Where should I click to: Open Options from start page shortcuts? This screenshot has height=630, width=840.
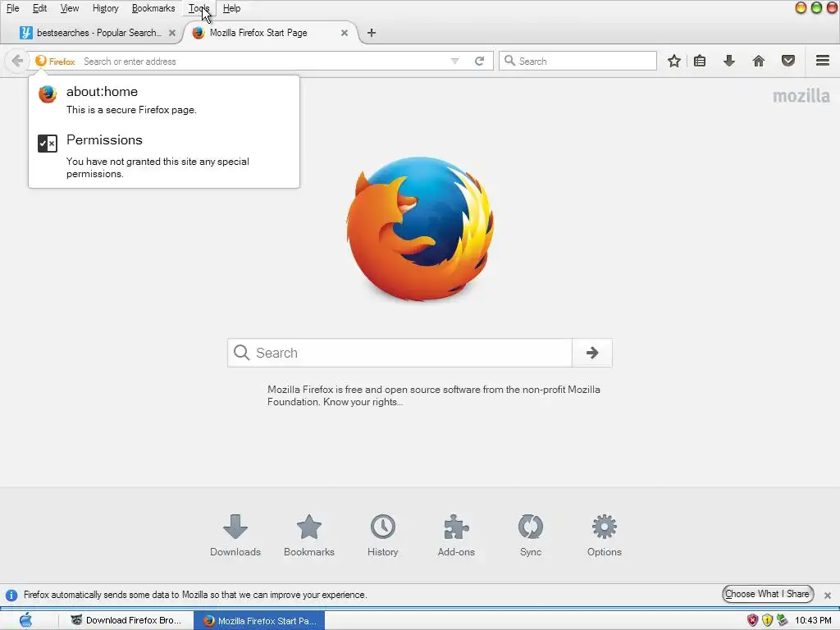(x=605, y=536)
